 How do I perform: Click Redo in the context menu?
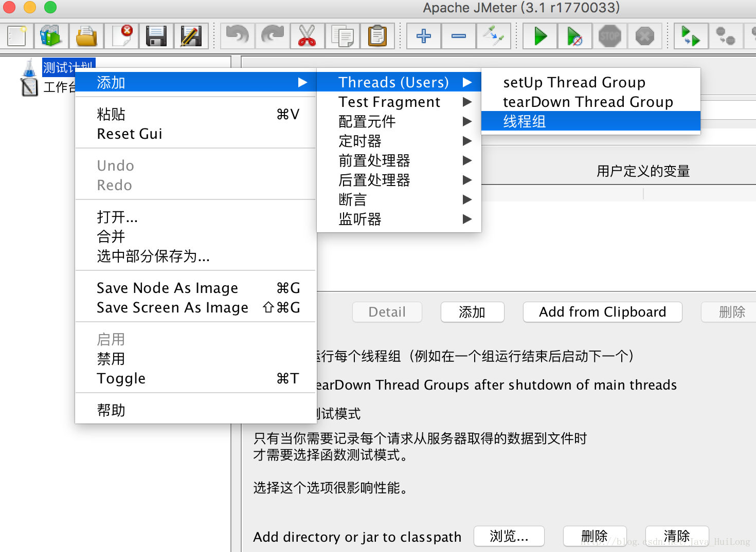click(195, 185)
